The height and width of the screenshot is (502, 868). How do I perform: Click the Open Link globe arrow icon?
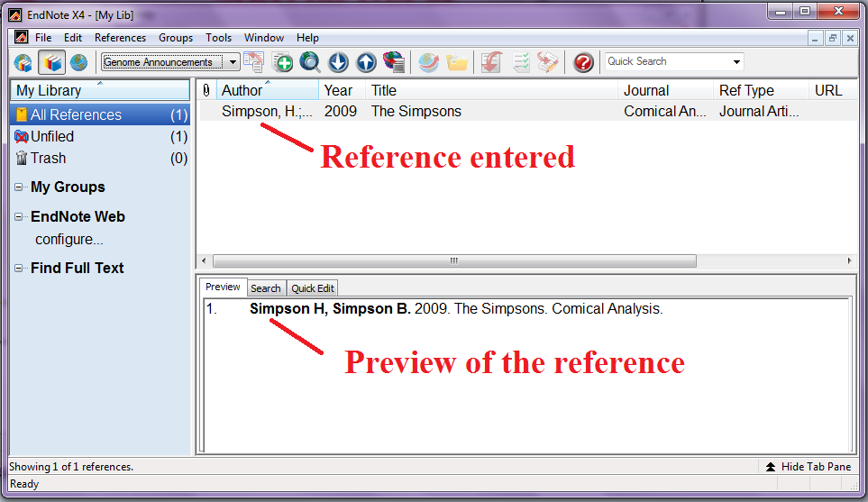tap(428, 62)
